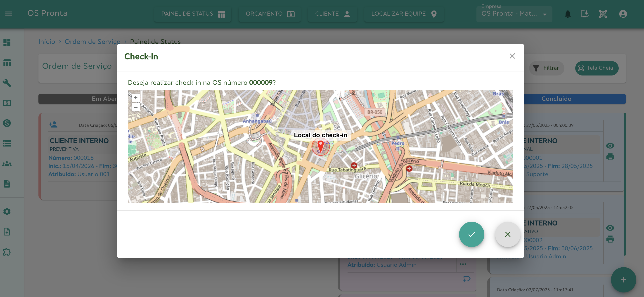
Task: Click the Orçamento header button
Action: (x=270, y=14)
